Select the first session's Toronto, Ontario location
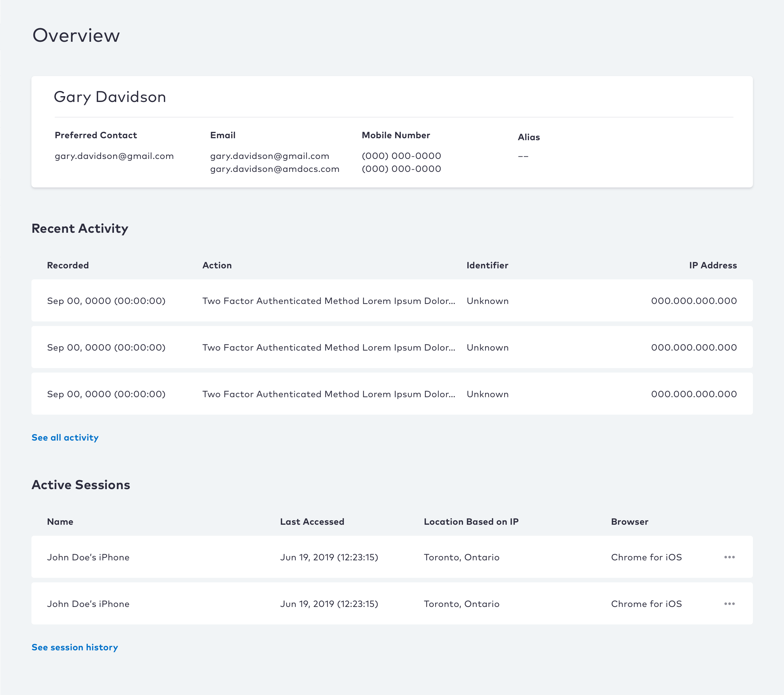 click(461, 557)
